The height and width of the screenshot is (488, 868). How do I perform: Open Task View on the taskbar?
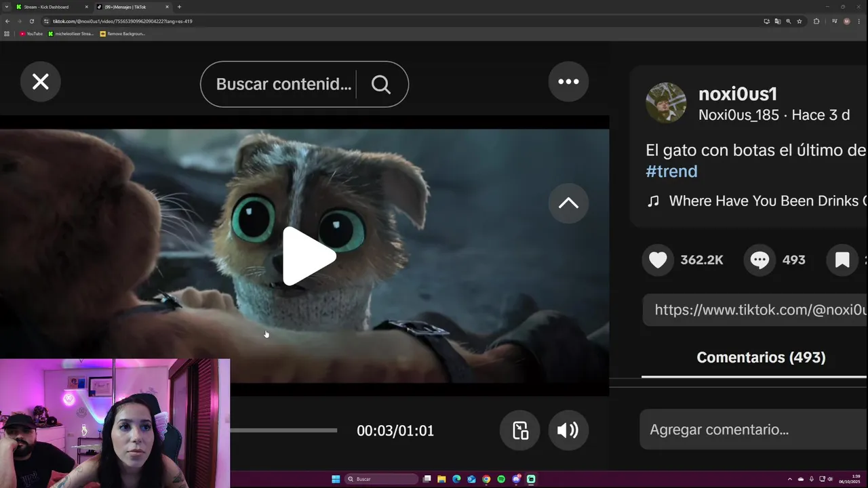pos(427,479)
